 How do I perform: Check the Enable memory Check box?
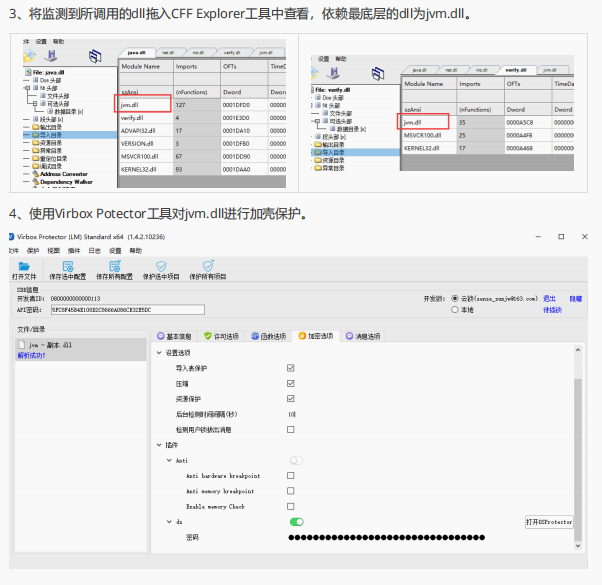point(291,506)
